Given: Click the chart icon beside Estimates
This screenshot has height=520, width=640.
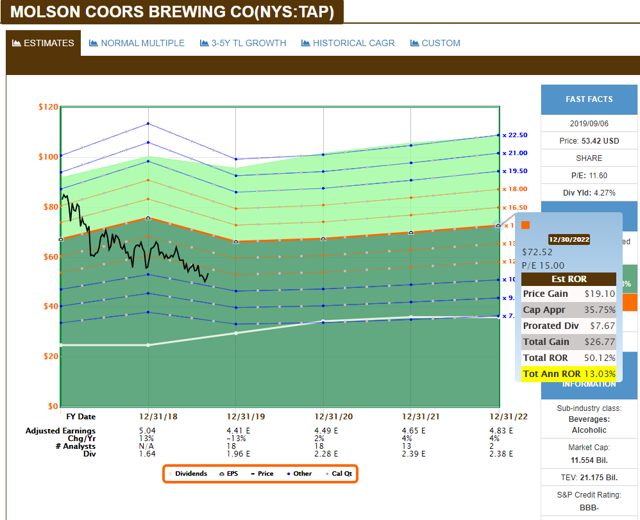Looking at the screenshot, I should coord(16,43).
